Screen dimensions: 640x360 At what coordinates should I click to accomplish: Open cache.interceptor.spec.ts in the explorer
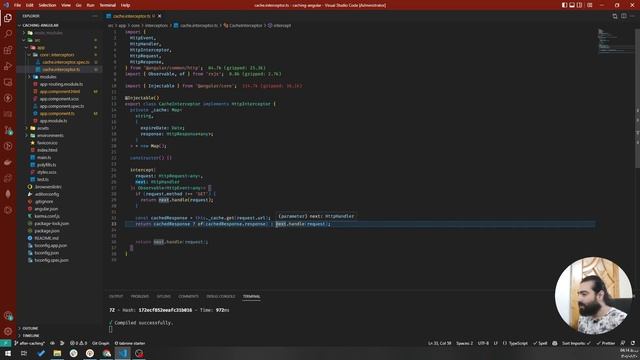point(65,62)
